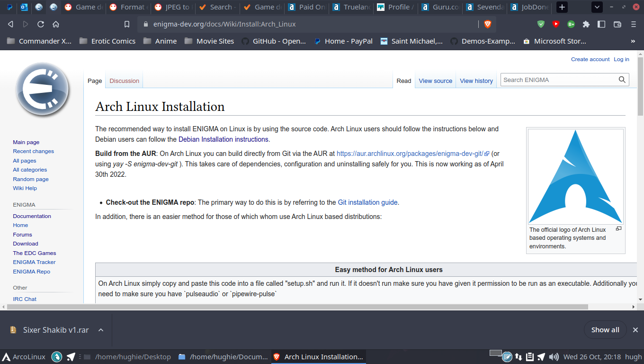Open browser main hamburger menu

[x=634, y=24]
